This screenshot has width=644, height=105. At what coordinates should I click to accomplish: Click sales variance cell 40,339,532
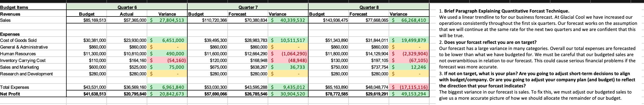click(x=288, y=20)
